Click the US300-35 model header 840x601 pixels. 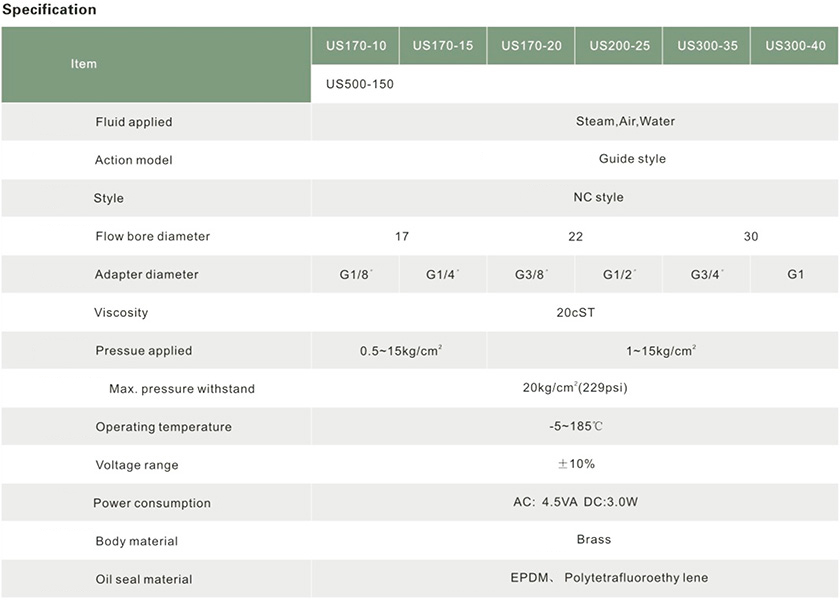pyautogui.click(x=707, y=46)
